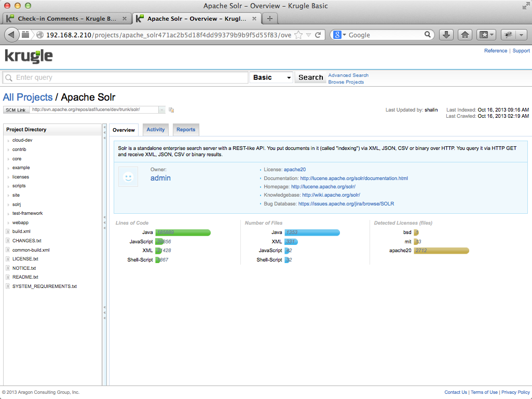
Task: Switch to the Reports tab
Action: coord(186,130)
